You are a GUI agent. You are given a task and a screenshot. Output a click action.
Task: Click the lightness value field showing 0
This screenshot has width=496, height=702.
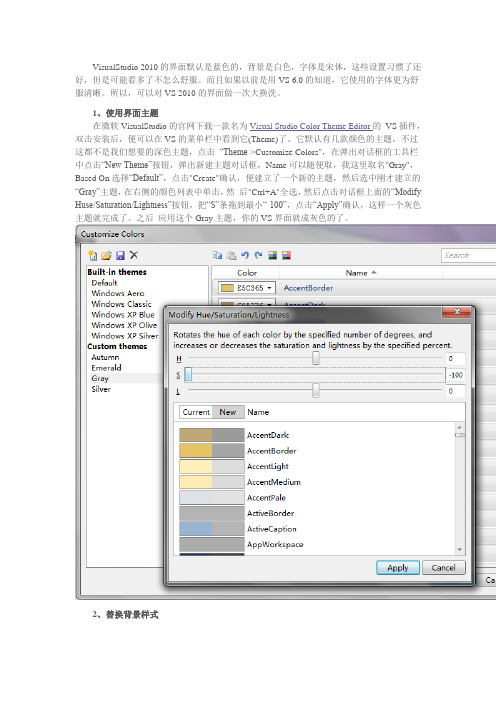(456, 391)
